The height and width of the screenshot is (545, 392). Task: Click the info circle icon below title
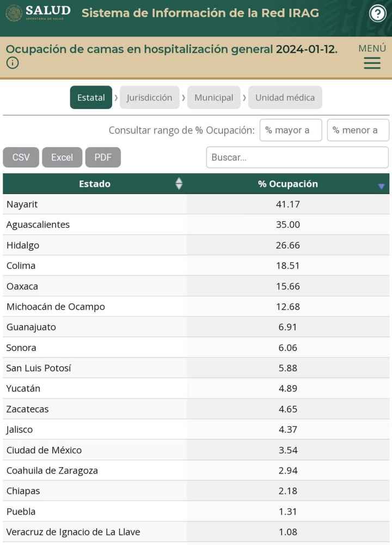(12, 63)
